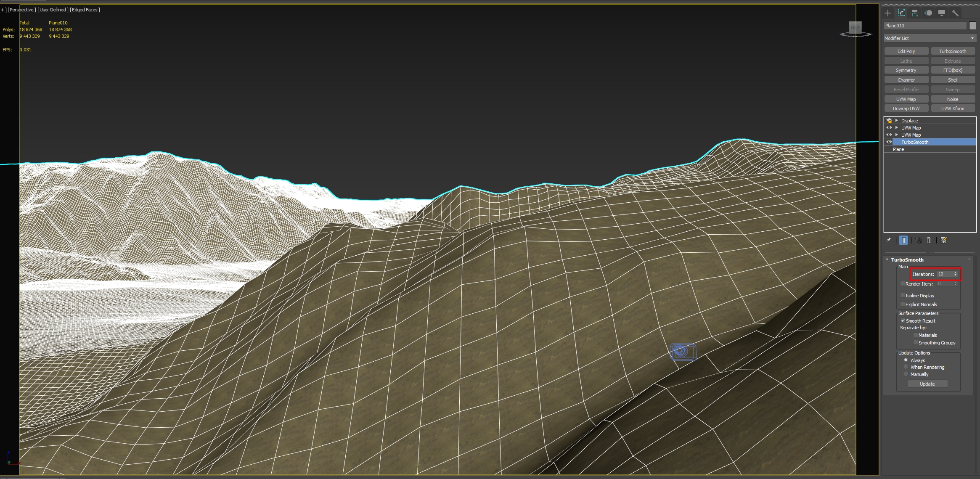Check Separate by Materials

click(x=916, y=335)
